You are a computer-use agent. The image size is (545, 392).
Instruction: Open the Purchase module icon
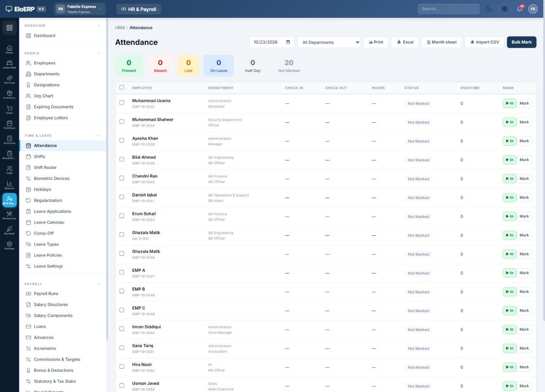(9, 125)
